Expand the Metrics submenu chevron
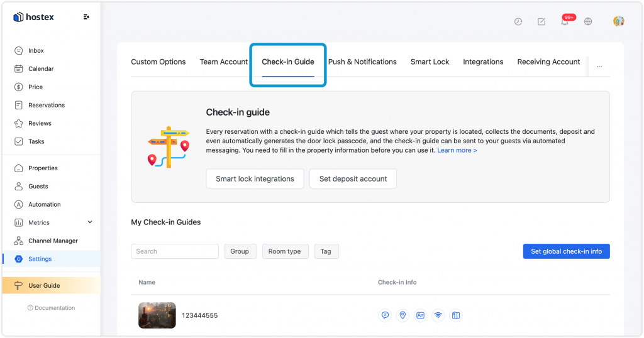This screenshot has height=338, width=644. (x=90, y=222)
